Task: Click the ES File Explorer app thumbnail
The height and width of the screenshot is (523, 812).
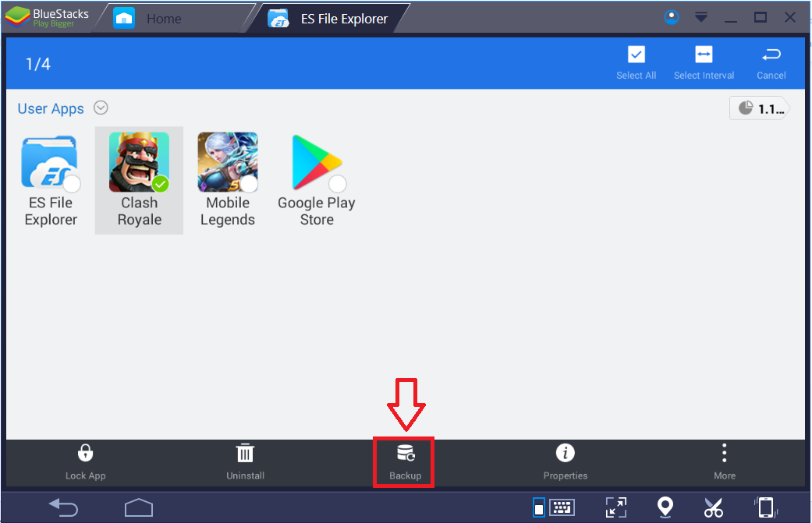Action: pos(49,162)
